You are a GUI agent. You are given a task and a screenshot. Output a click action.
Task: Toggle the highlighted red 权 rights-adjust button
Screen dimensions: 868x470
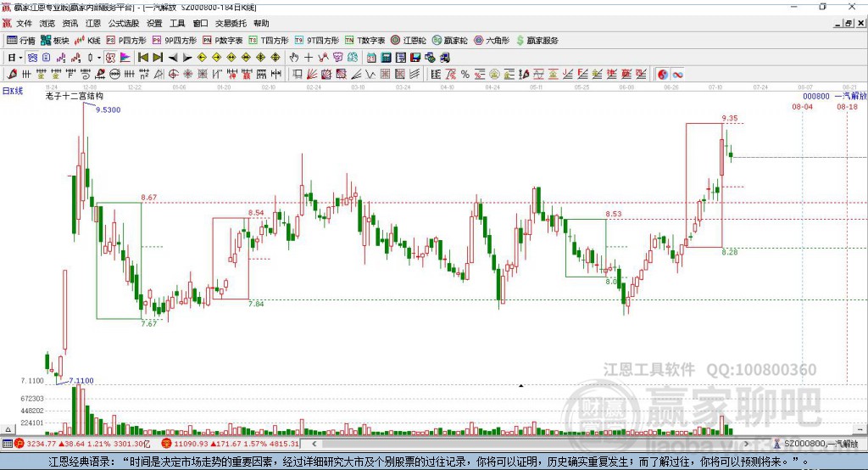click(x=111, y=57)
